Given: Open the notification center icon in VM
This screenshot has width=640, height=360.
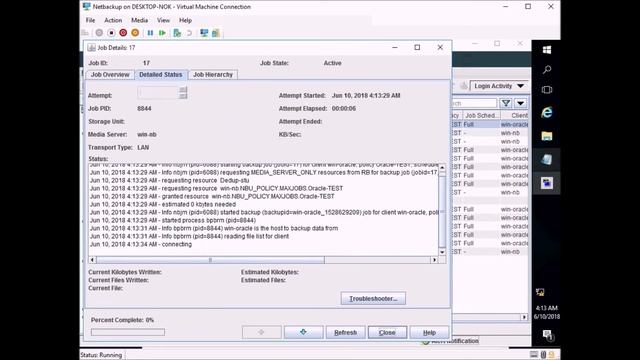Looking at the screenshot, I should 547,335.
